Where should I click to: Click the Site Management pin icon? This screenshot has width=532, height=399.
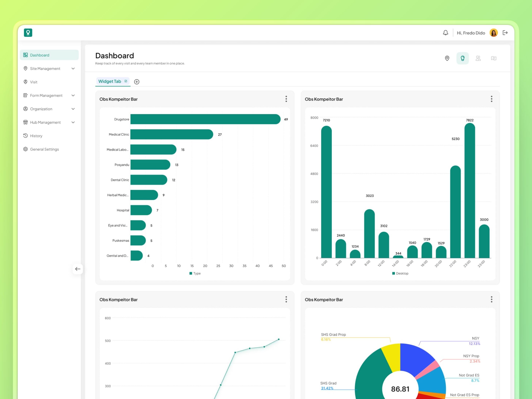25,68
